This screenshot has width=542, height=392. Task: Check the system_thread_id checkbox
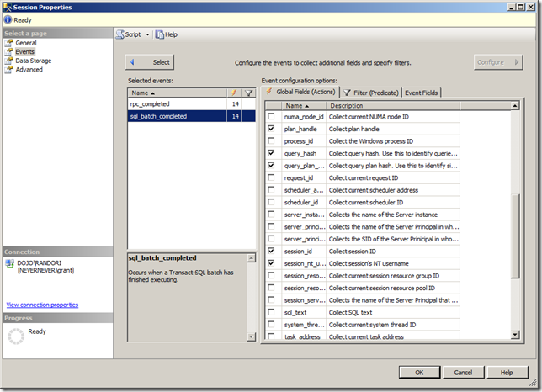pyautogui.click(x=271, y=325)
